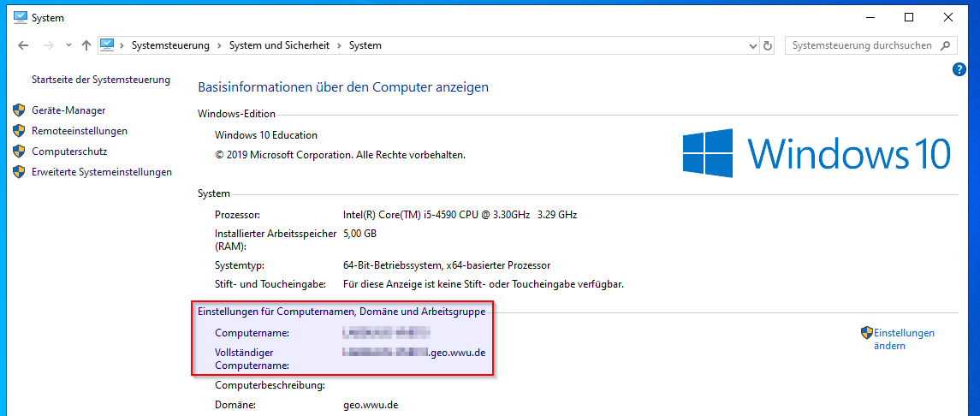980x416 pixels.
Task: Open the blue help question mark
Action: click(959, 69)
